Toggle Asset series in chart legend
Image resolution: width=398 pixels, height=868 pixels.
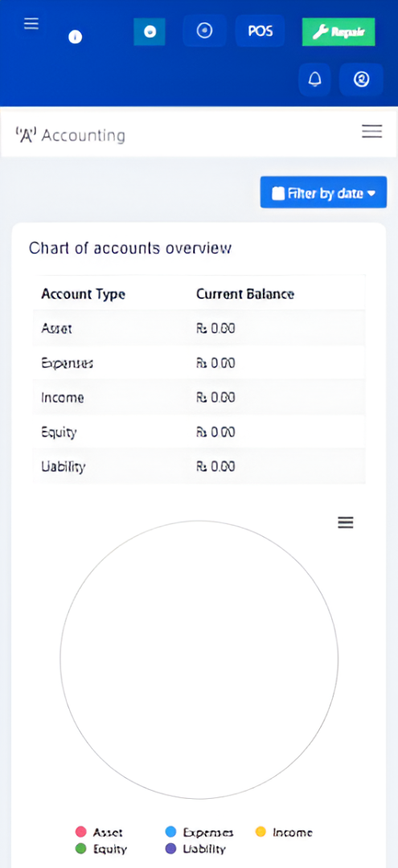(99, 832)
